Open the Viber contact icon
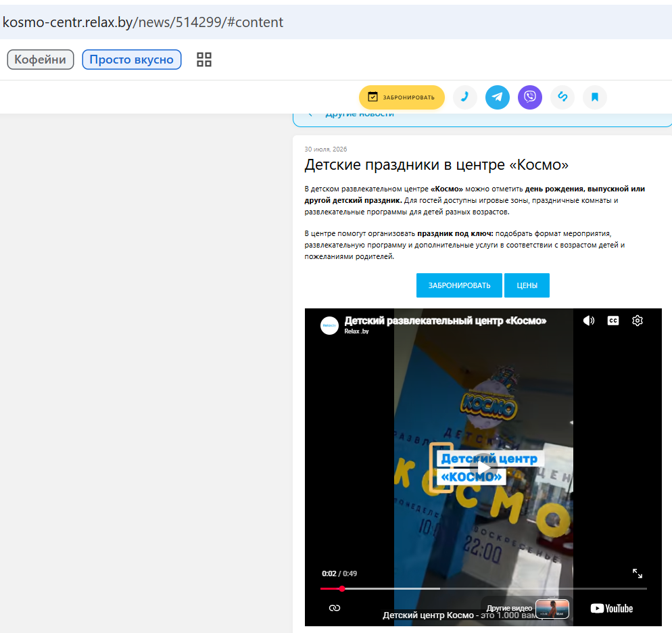The width and height of the screenshot is (672, 633). pyautogui.click(x=530, y=97)
